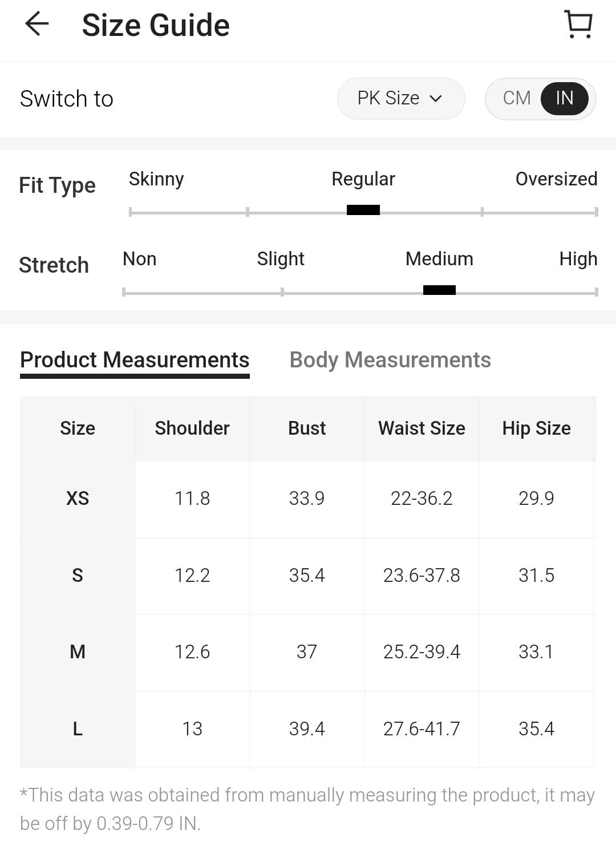Click the chevron beside PK Size

click(x=436, y=99)
